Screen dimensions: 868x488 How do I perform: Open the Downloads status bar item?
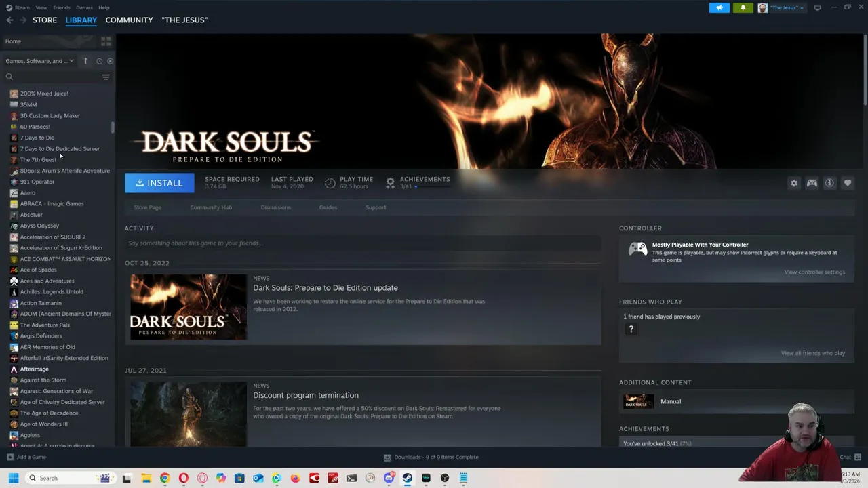pos(431,457)
